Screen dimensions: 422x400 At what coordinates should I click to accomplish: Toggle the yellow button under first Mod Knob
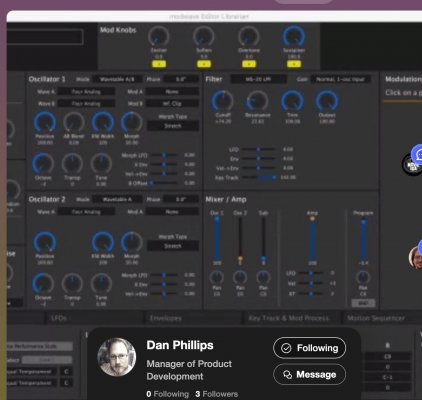coord(159,64)
